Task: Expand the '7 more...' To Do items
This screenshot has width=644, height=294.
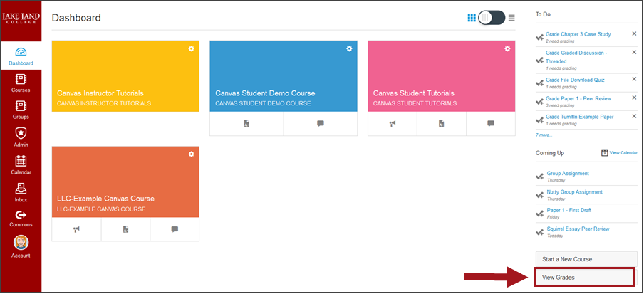Action: (544, 135)
